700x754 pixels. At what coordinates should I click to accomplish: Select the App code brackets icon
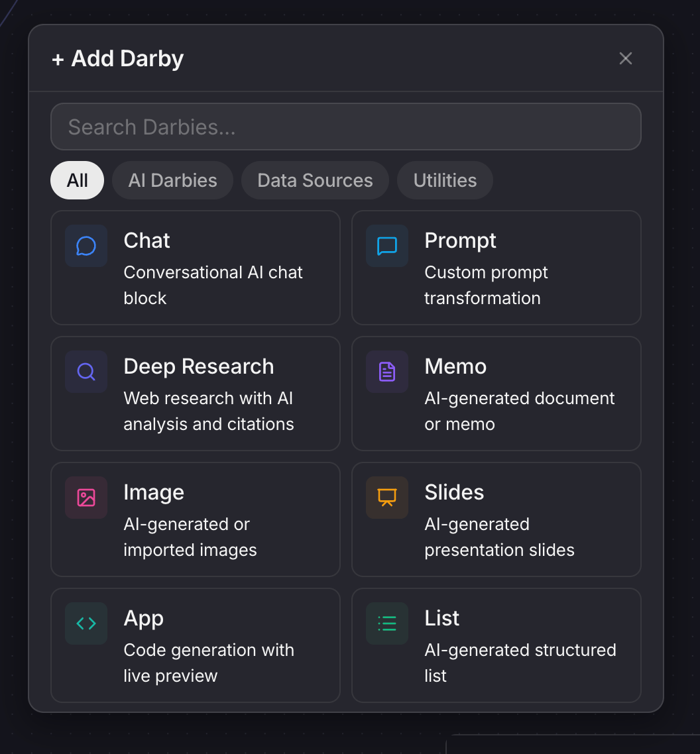[86, 623]
